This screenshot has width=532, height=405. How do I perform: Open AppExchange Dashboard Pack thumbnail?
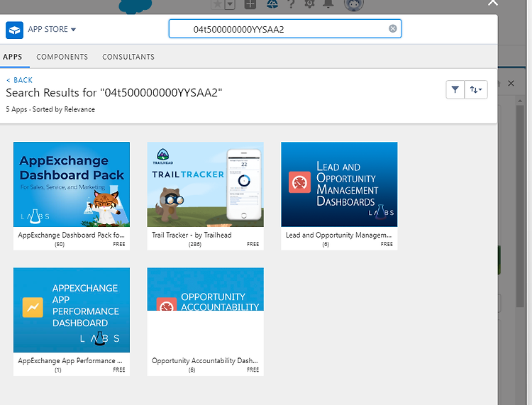click(x=72, y=184)
